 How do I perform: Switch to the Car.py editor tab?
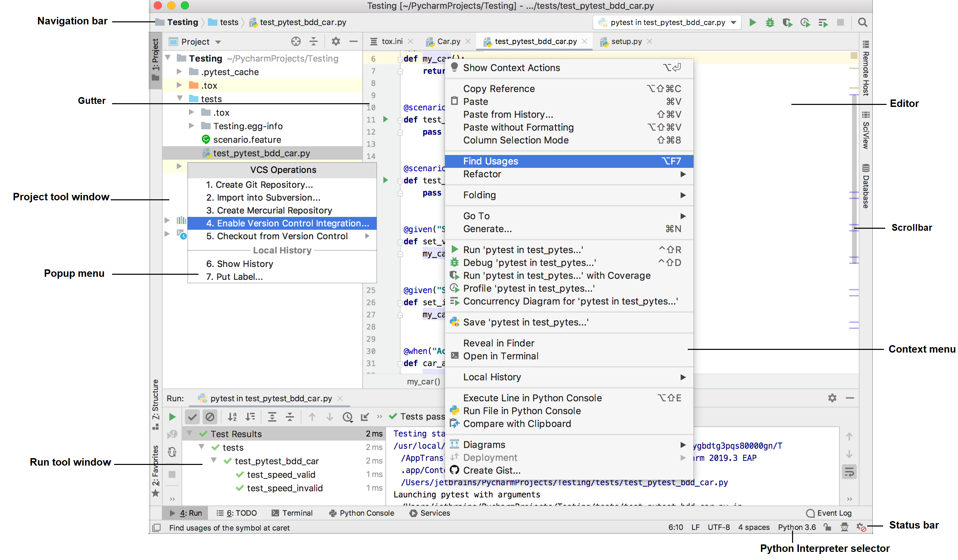coord(449,41)
